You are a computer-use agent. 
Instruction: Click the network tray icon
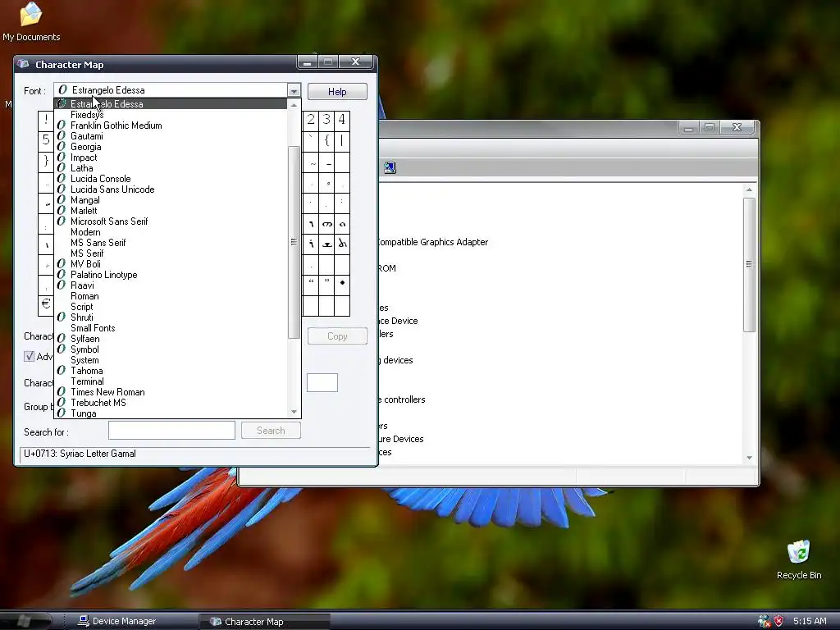[765, 621]
